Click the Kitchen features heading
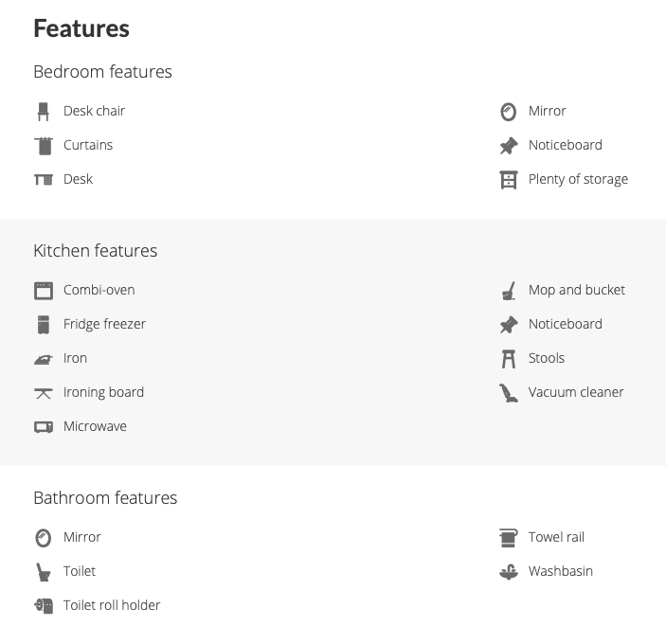 click(96, 251)
